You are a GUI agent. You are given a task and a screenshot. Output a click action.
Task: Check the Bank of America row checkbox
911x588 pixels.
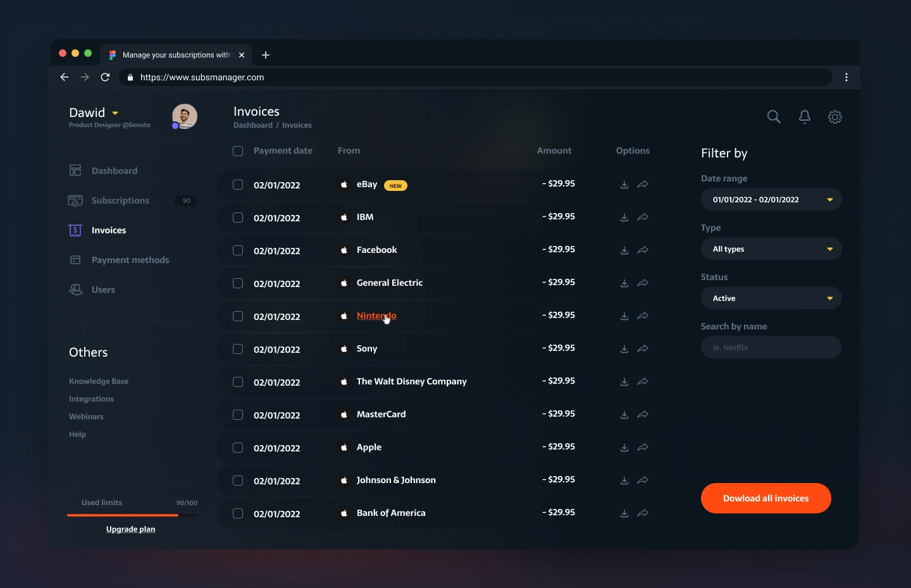coord(238,513)
